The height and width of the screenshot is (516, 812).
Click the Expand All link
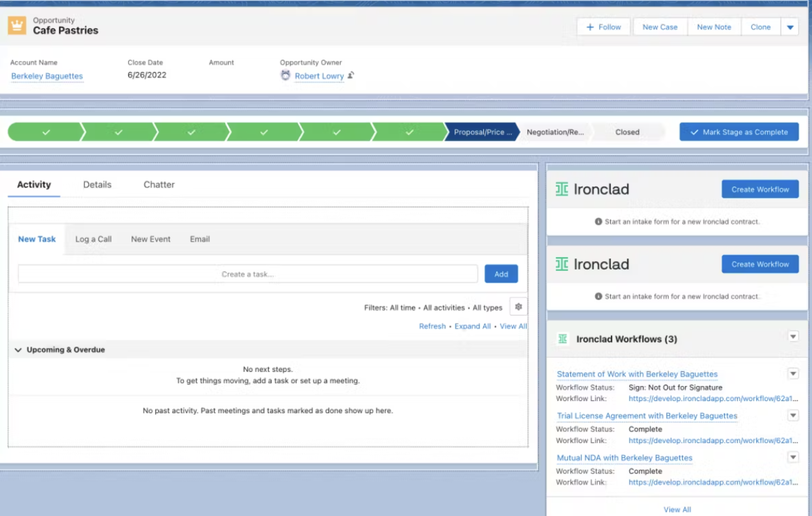[473, 326]
